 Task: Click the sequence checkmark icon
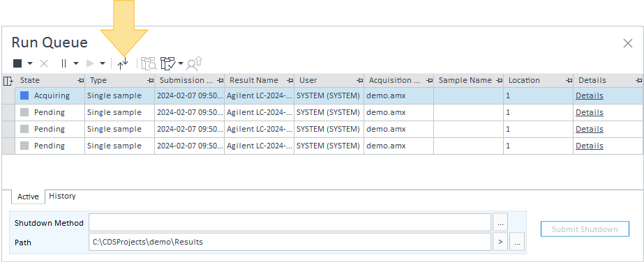168,63
